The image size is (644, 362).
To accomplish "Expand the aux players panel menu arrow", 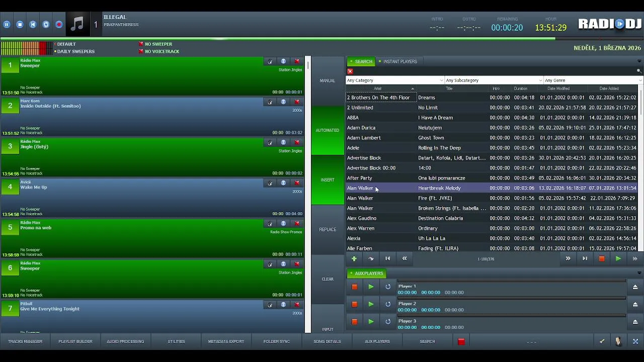I will (x=639, y=273).
